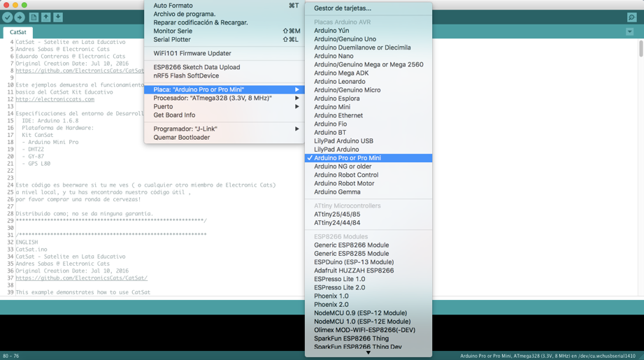This screenshot has height=360, width=644.
Task: Open Monitor Serie from the menu
Action: click(224, 31)
